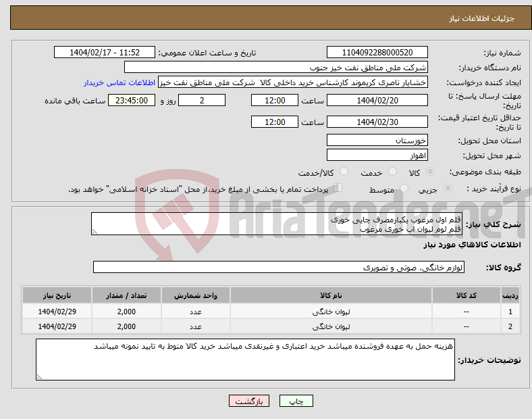
Task: Click the buyer organization name field
Action: tap(276, 67)
